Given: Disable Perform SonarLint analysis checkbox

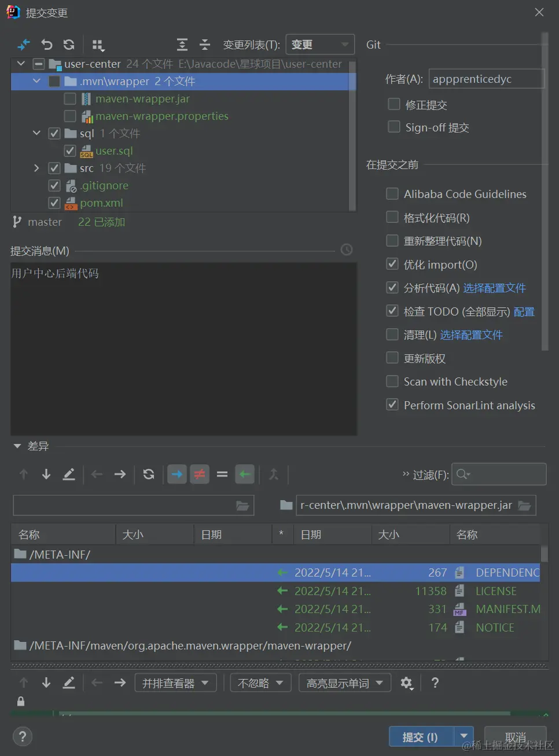Looking at the screenshot, I should (x=392, y=404).
